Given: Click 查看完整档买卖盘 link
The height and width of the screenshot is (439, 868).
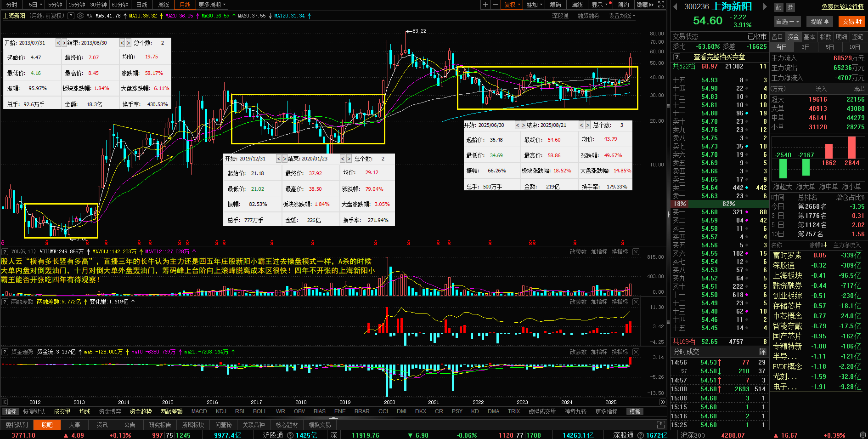Looking at the screenshot, I should point(719,57).
